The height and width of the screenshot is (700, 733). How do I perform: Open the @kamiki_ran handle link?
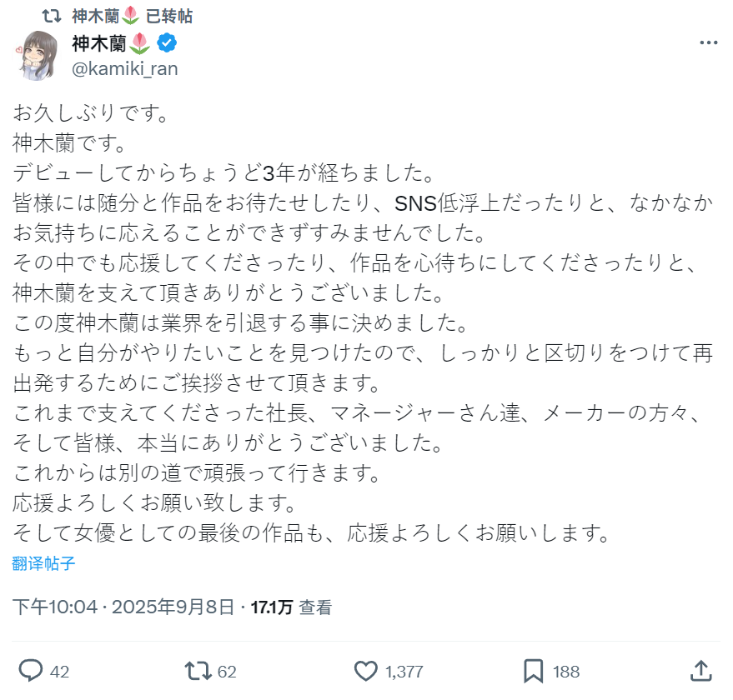tap(125, 68)
